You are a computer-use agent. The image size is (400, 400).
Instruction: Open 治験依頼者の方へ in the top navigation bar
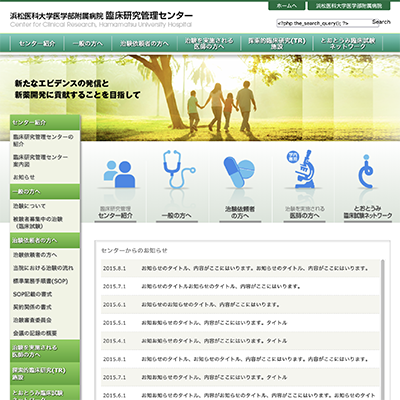[144, 43]
